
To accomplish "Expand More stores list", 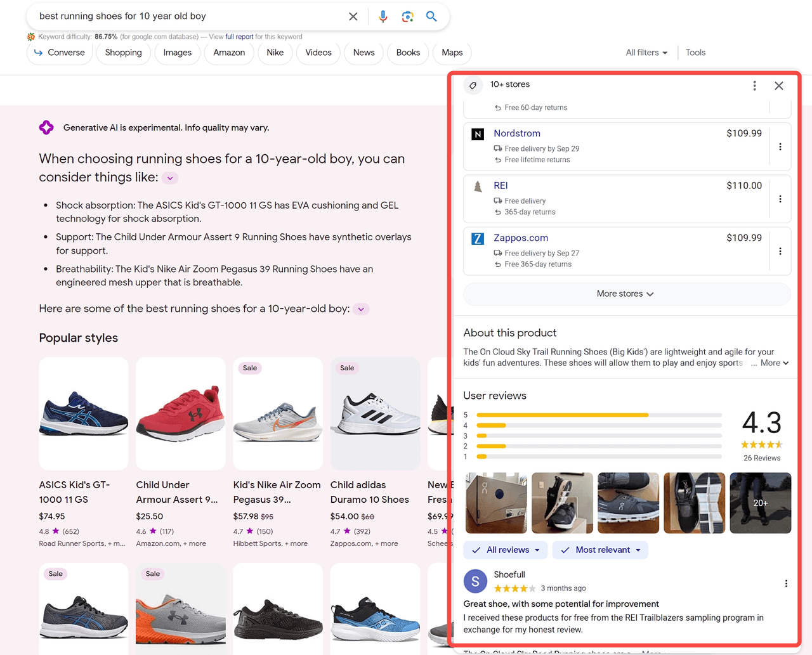I will (x=627, y=294).
